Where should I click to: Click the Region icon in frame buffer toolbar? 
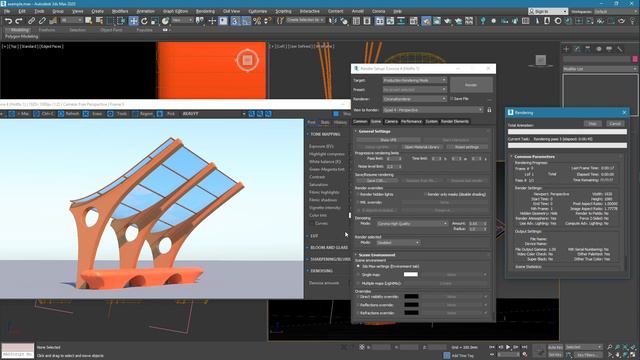point(136,114)
